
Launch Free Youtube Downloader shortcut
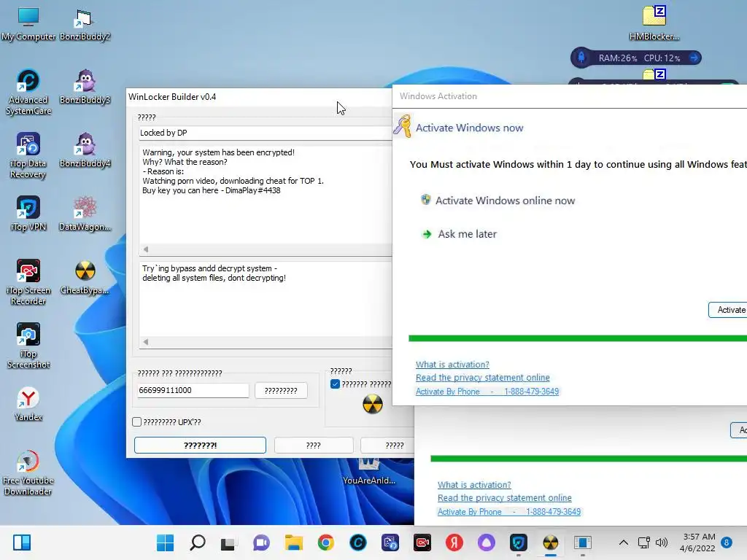coord(28,472)
